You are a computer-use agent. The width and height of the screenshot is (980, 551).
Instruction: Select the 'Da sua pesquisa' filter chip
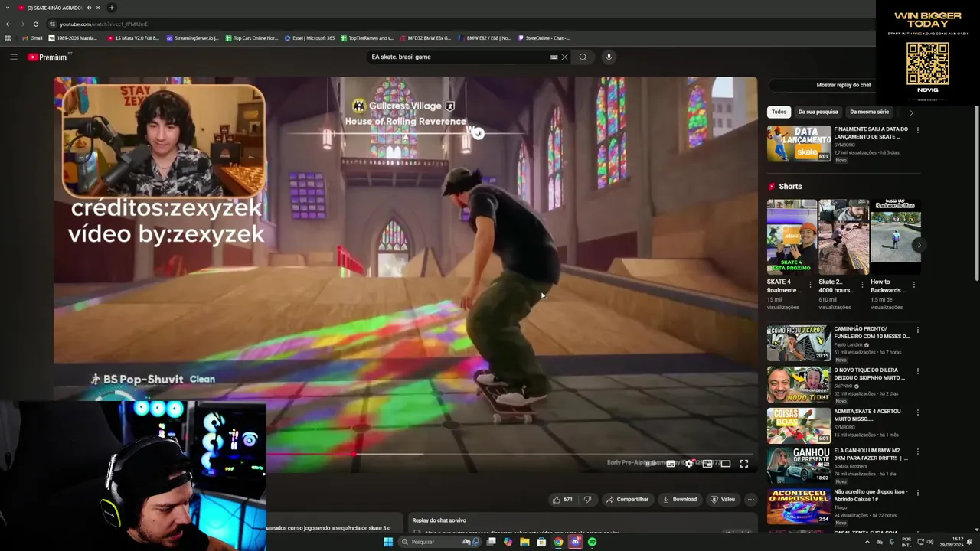coord(818,112)
